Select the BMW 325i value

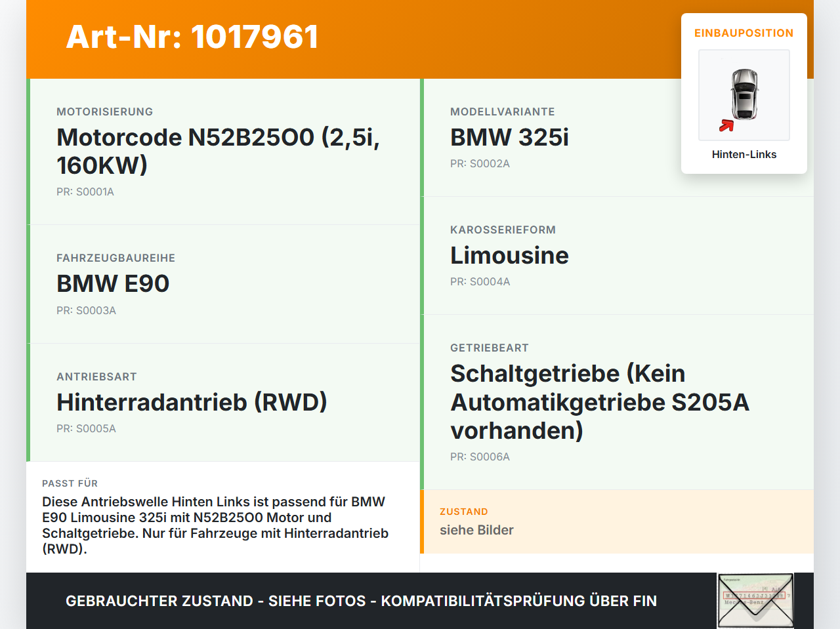(509, 137)
